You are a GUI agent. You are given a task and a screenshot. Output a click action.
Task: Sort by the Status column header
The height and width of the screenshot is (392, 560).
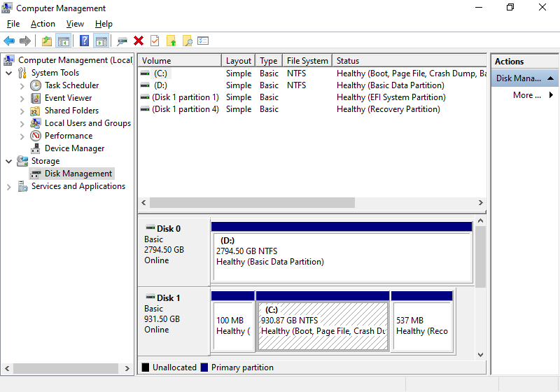409,61
